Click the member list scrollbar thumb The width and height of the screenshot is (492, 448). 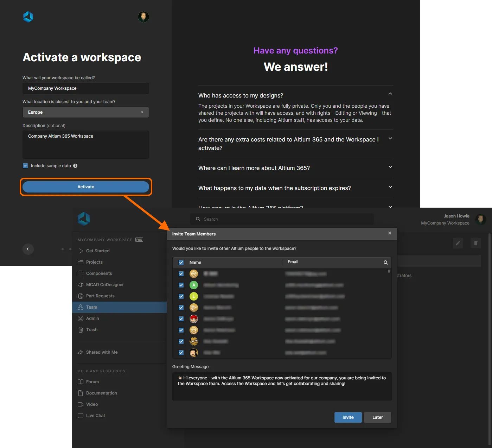tap(389, 271)
